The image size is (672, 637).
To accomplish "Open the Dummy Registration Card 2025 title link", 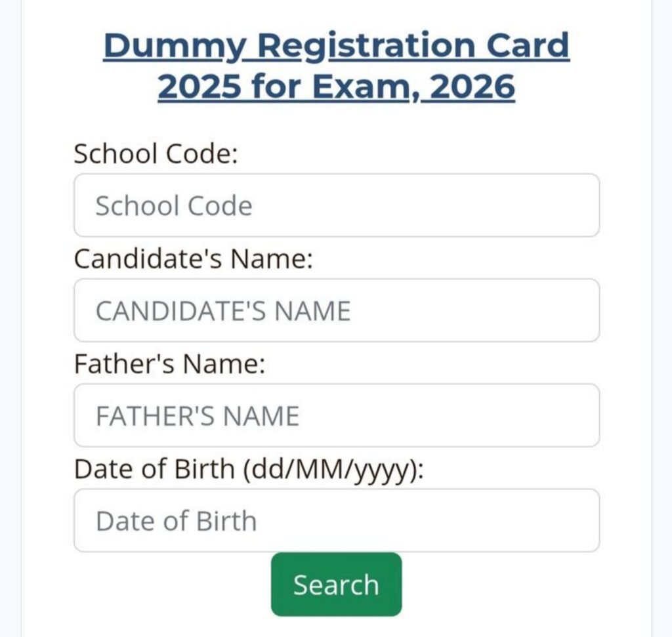I will (336, 45).
